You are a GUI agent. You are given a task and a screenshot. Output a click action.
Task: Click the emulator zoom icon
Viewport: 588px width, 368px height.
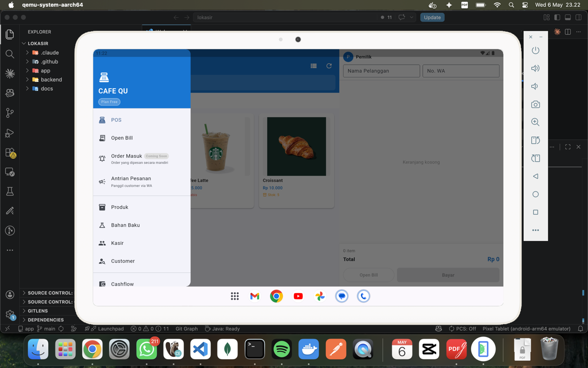pyautogui.click(x=536, y=122)
